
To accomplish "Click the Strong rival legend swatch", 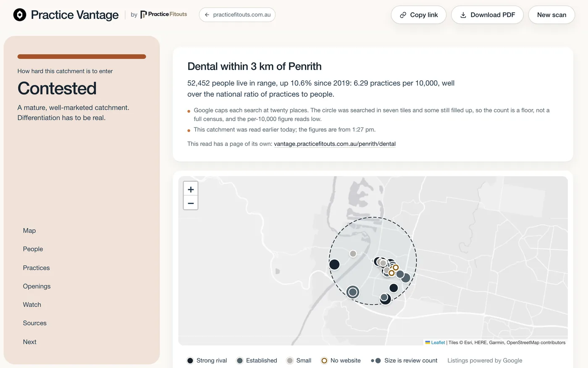I will 190,360.
